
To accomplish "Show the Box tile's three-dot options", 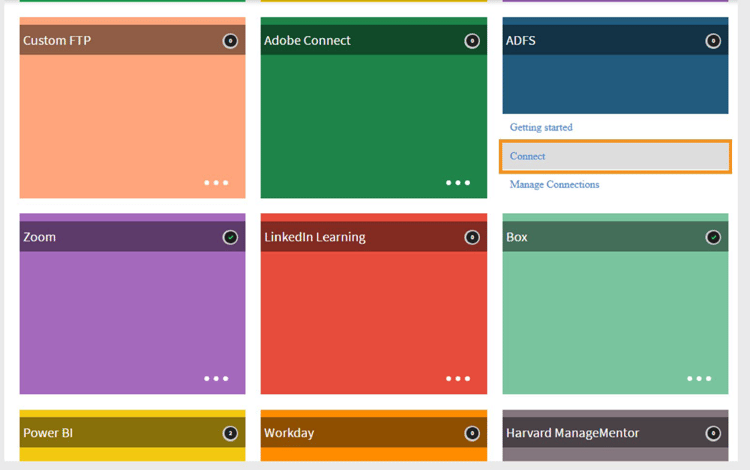I will tap(699, 379).
